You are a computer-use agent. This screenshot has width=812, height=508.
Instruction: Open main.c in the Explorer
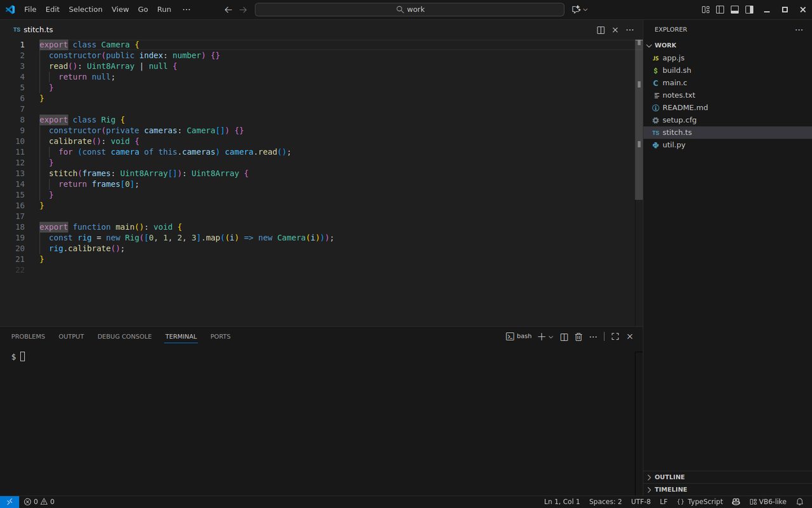coord(728,83)
